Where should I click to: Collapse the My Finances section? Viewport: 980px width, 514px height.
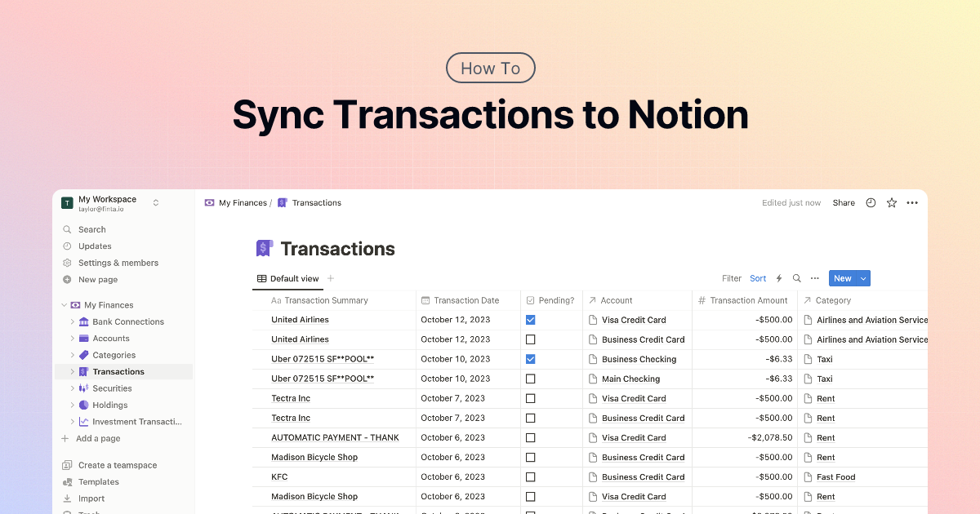[x=64, y=304]
